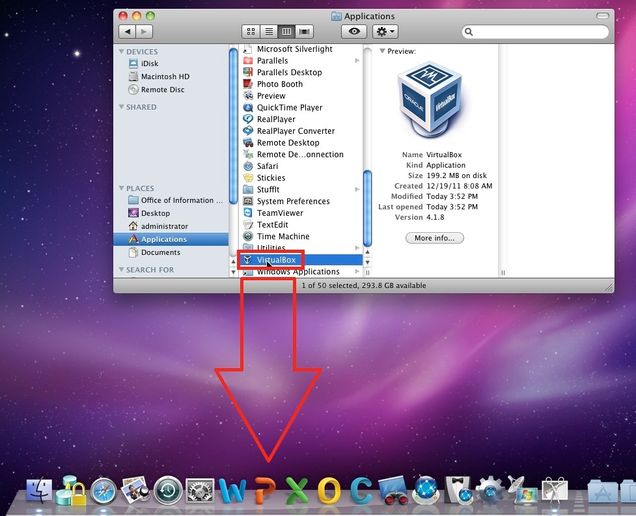Toggle Finder toolbar with pill button
Image resolution: width=636 pixels, height=516 pixels.
[603, 16]
